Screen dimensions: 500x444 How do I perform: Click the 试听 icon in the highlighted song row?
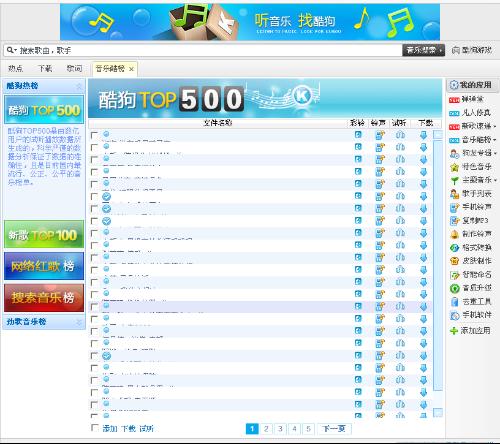(x=400, y=307)
